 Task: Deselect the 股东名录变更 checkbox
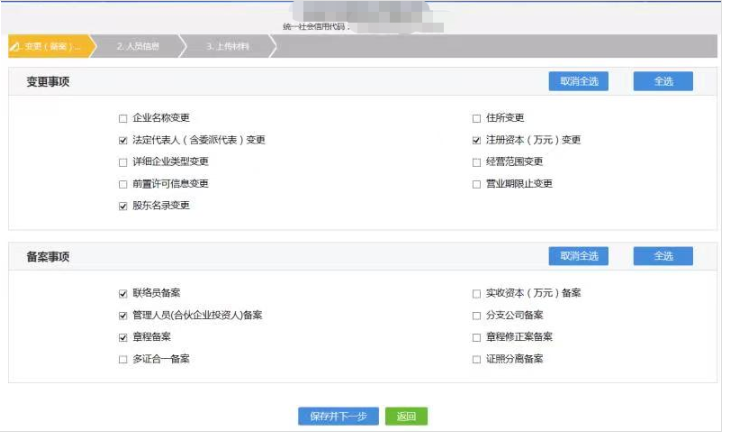123,206
